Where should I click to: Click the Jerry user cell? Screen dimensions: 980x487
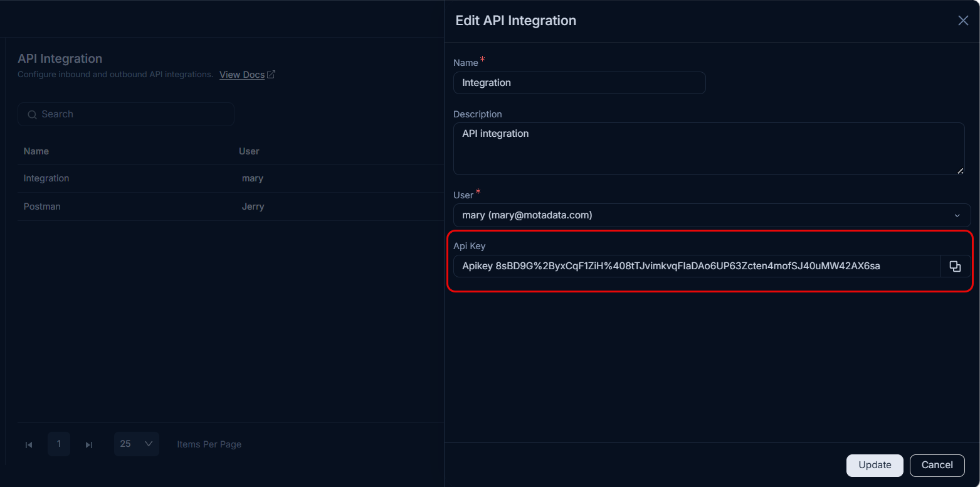pyautogui.click(x=253, y=206)
